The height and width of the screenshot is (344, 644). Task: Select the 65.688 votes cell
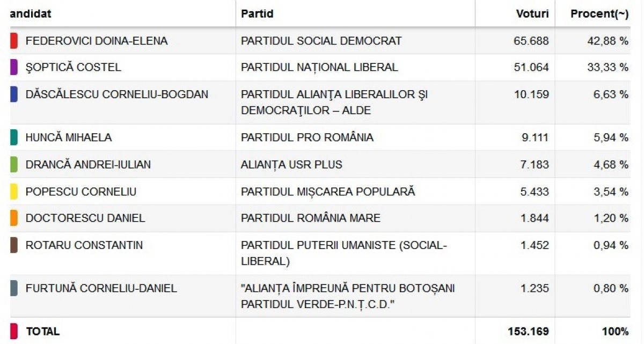click(x=531, y=41)
